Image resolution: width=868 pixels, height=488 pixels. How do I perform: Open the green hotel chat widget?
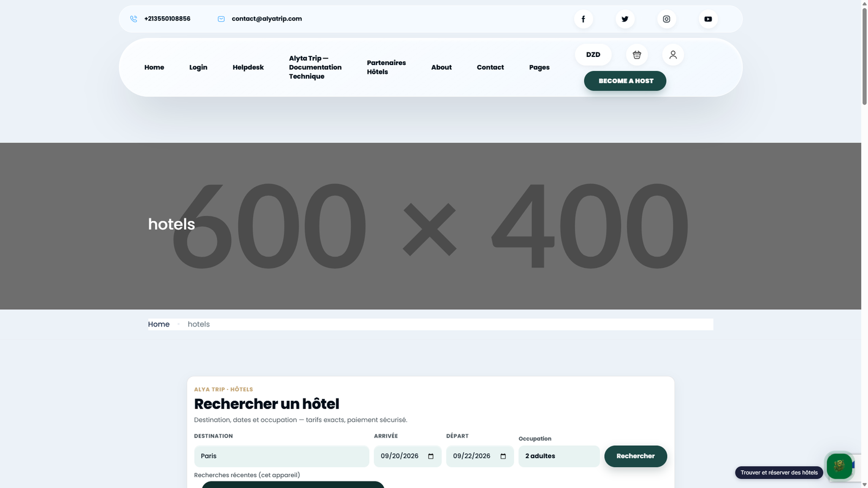pos(839,466)
